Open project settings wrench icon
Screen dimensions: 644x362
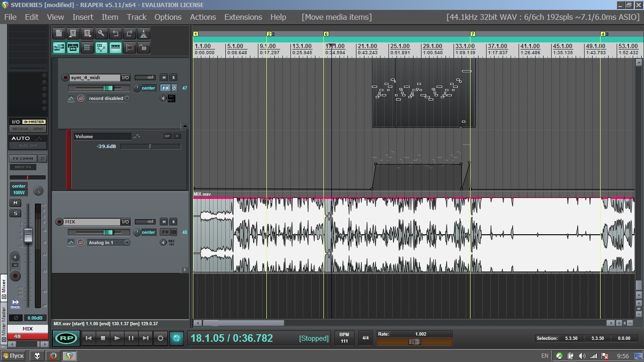(101, 33)
